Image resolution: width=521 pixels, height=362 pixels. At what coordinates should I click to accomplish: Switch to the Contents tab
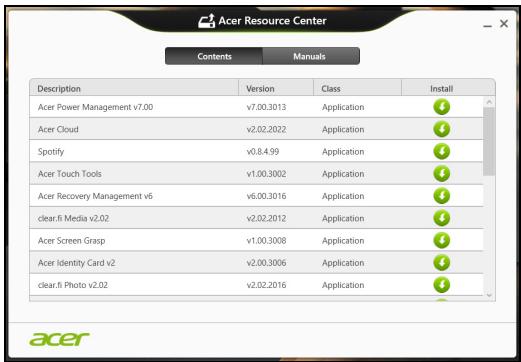tap(214, 56)
